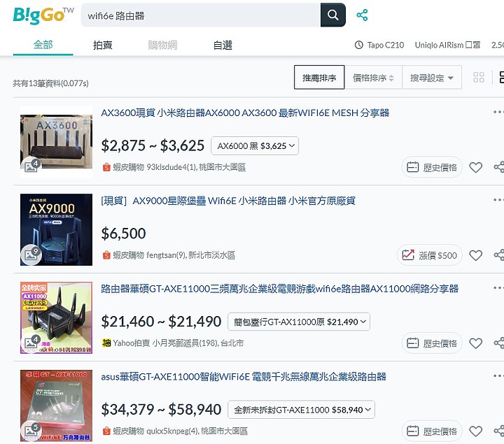Click seller text 小月亮郵遞員(198), 台北市
This screenshot has width=504, height=444.
point(197,343)
